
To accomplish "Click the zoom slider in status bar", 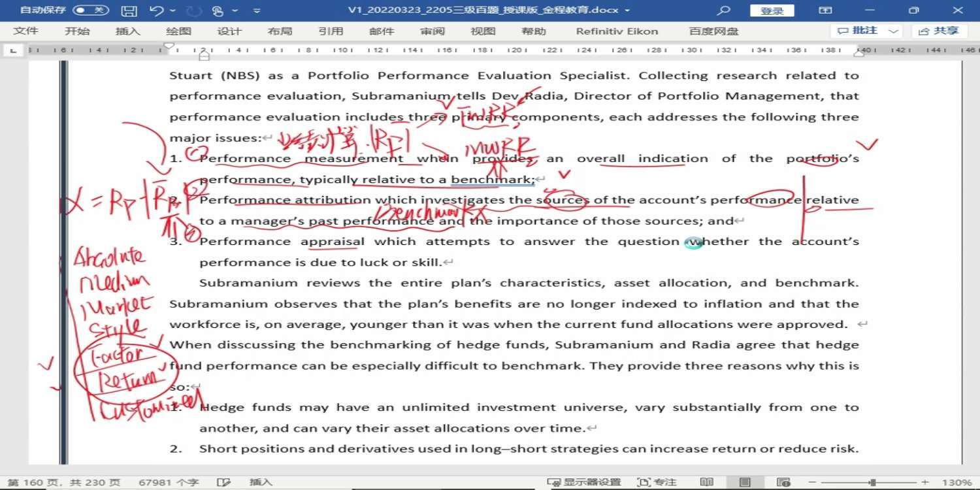I will (872, 482).
